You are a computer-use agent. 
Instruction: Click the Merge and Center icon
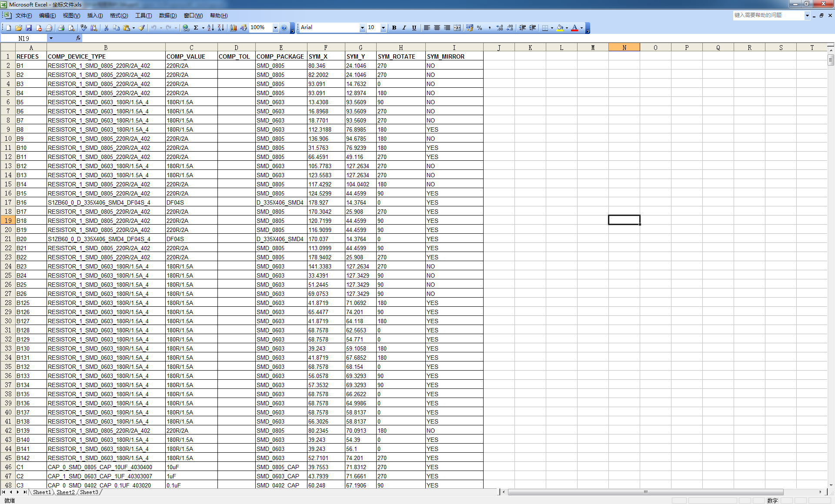pyautogui.click(x=457, y=28)
